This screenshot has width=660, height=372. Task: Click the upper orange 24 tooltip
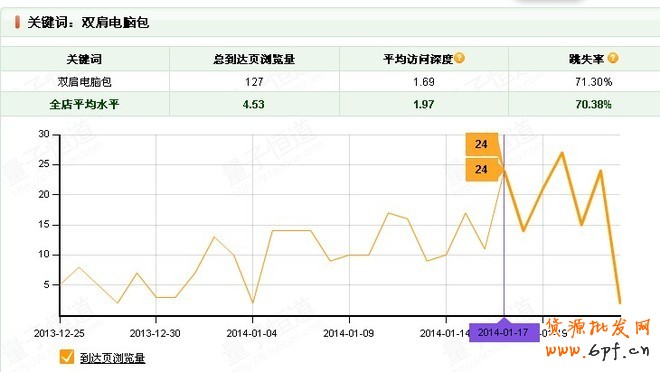(x=482, y=144)
